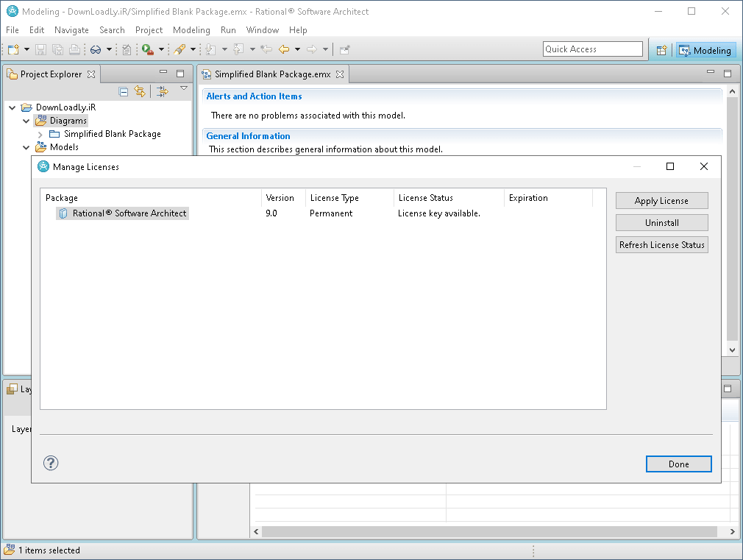Click inside the Quick Access field
The width and height of the screenshot is (743, 560).
coord(592,49)
